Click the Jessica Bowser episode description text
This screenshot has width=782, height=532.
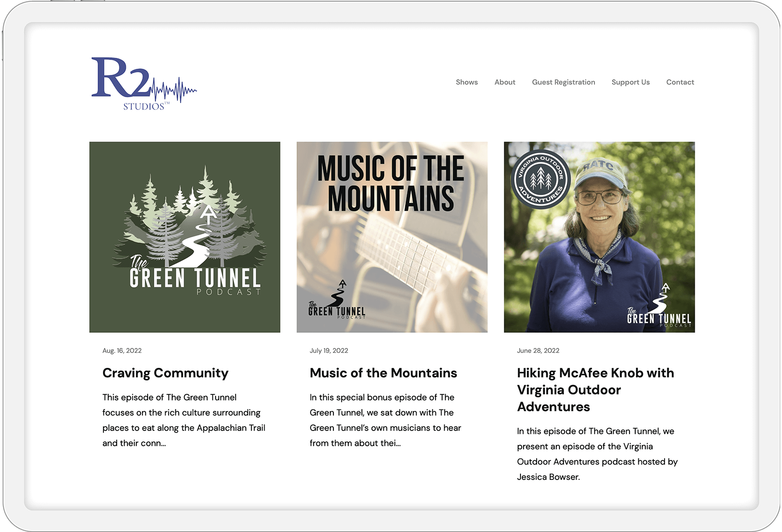(597, 454)
